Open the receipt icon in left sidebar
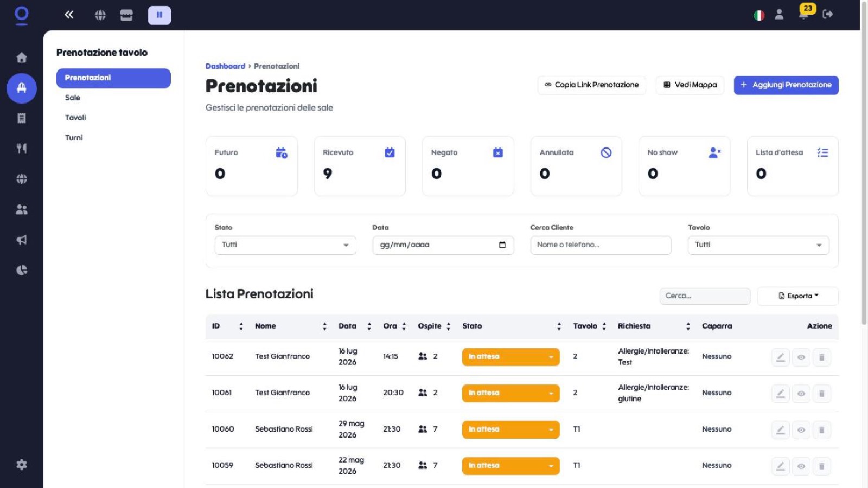This screenshot has width=868, height=488. pos(22,118)
